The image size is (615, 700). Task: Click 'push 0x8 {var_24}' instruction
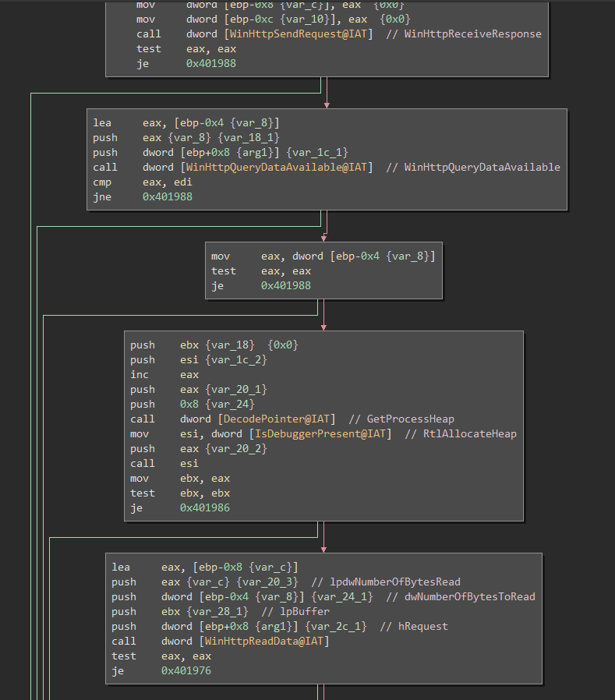click(x=193, y=405)
